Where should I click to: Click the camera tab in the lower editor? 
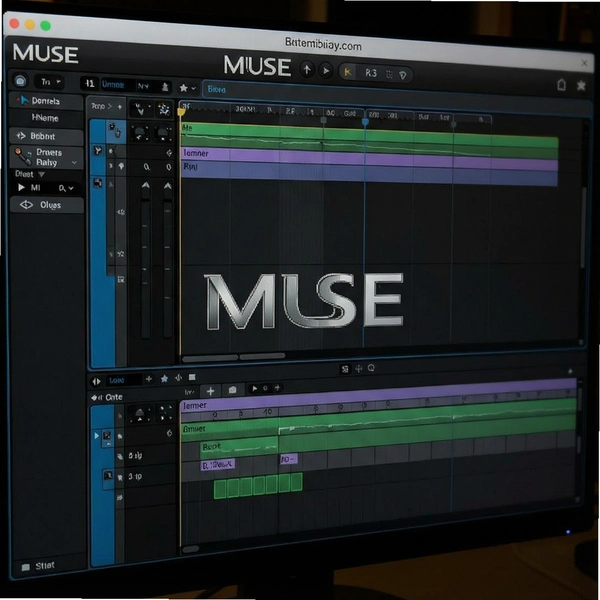point(232,390)
